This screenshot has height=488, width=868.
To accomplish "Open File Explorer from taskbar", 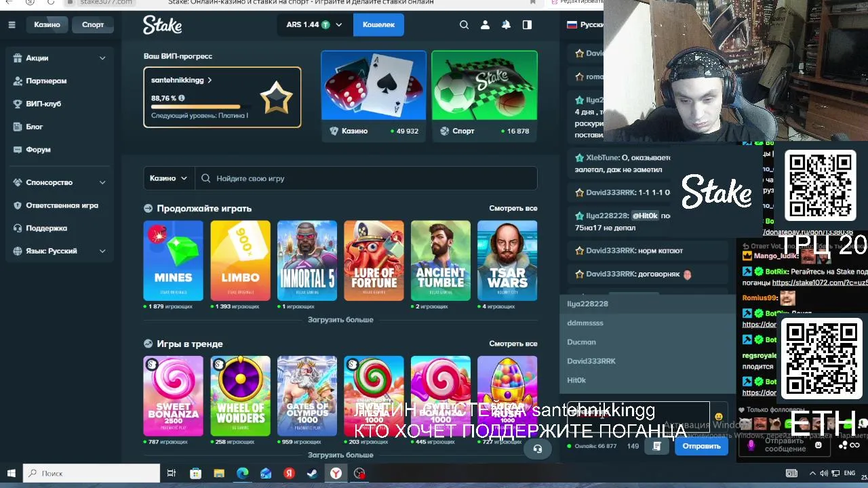I will click(218, 473).
